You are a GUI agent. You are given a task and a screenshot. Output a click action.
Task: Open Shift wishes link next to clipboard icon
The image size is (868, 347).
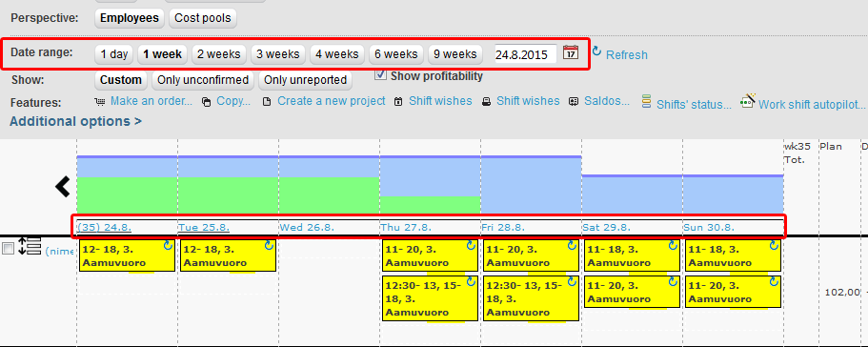(440, 101)
